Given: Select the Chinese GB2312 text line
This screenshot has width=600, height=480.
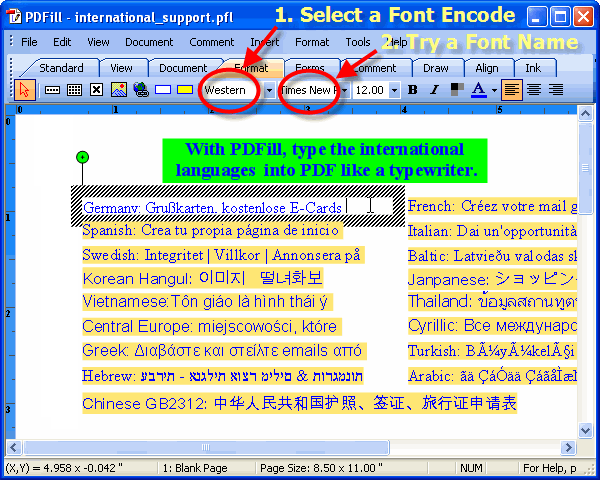Looking at the screenshot, I should pos(300,403).
